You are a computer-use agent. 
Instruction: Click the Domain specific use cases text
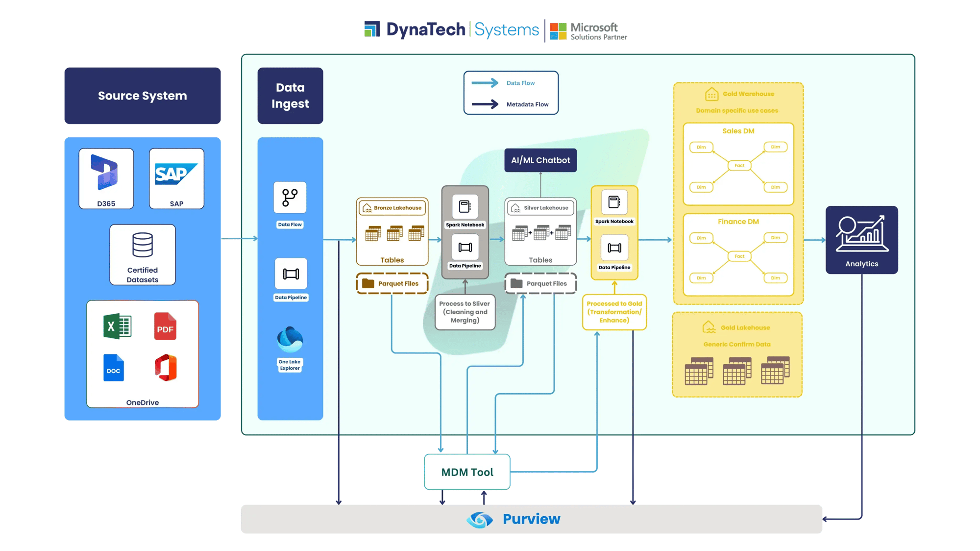click(737, 111)
